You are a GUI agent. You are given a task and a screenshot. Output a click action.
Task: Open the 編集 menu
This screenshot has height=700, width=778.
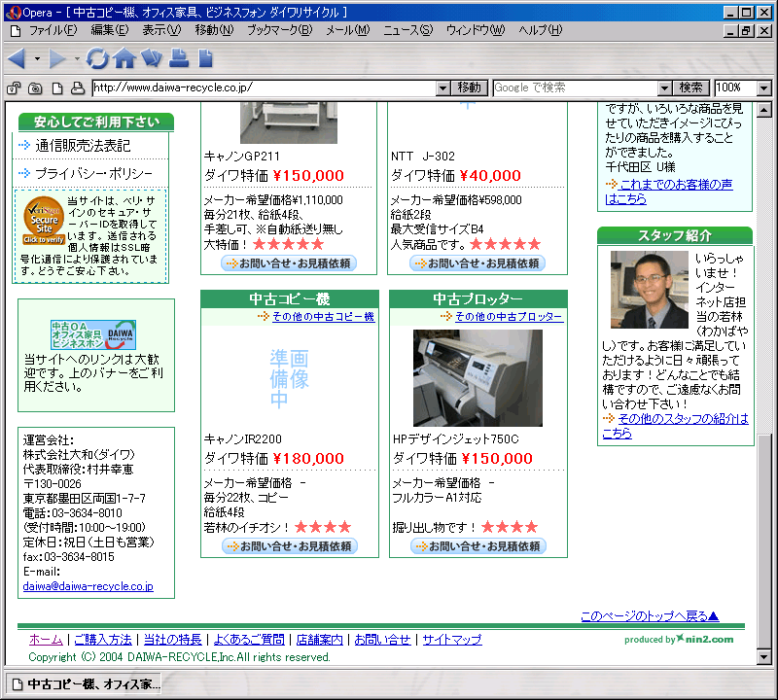[x=110, y=31]
